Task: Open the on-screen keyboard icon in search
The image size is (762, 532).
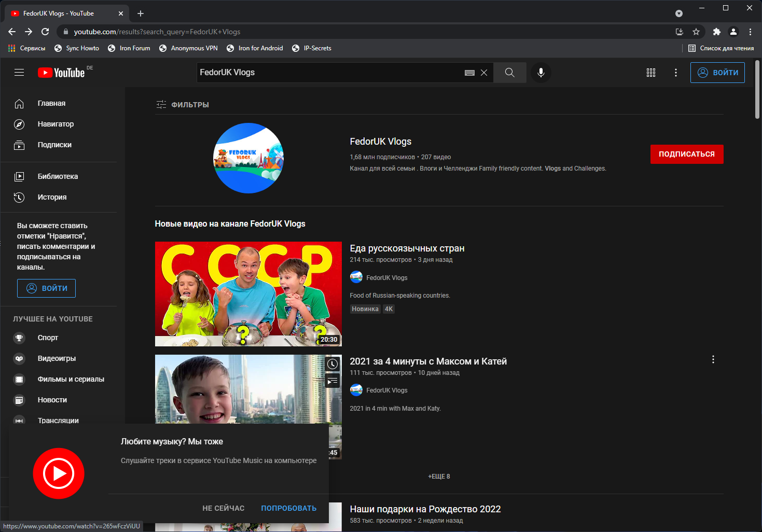Action: point(469,73)
